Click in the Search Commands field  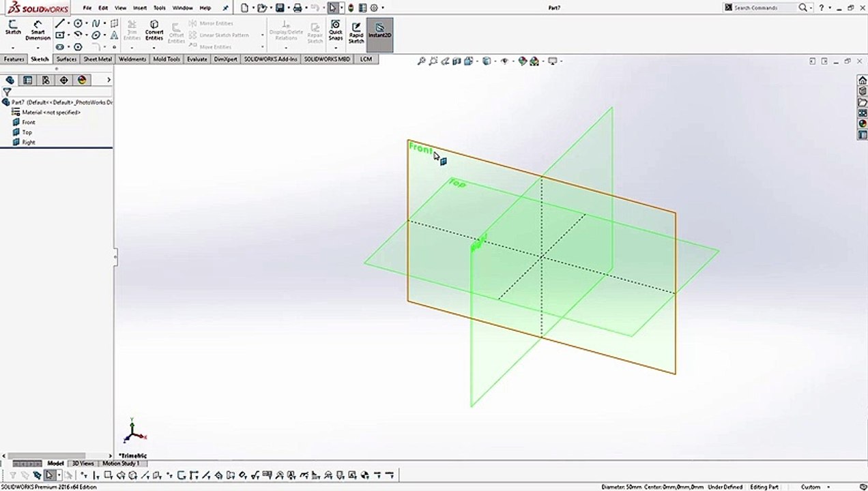pyautogui.click(x=764, y=8)
